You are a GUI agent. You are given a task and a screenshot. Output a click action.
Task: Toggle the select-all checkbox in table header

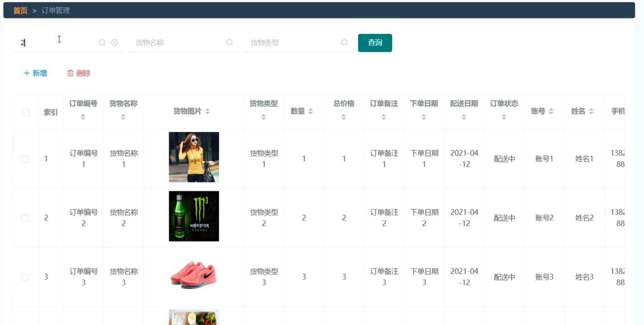coord(25,112)
